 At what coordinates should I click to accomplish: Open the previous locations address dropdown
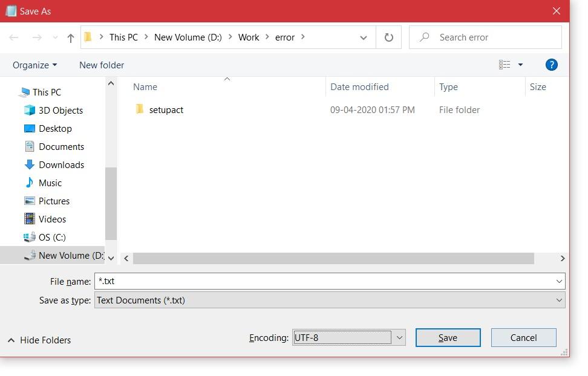(x=363, y=37)
